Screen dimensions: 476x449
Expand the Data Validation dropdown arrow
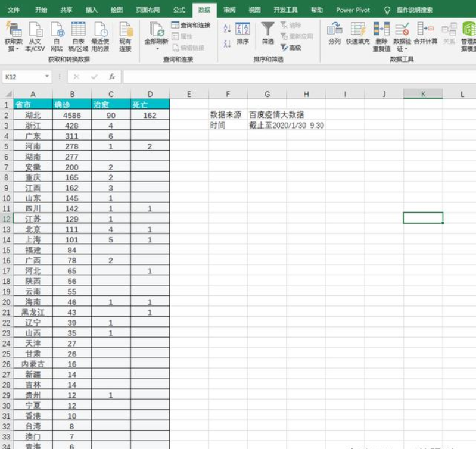click(406, 49)
